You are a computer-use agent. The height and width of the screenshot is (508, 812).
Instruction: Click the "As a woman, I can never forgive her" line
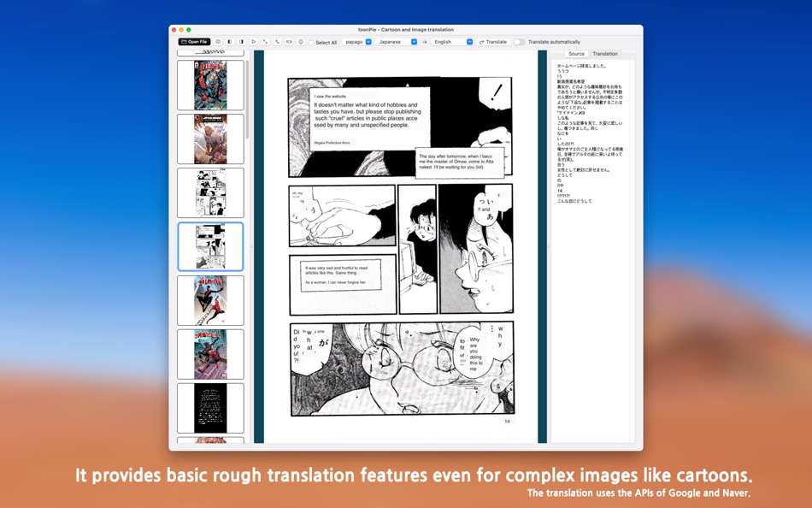point(336,282)
